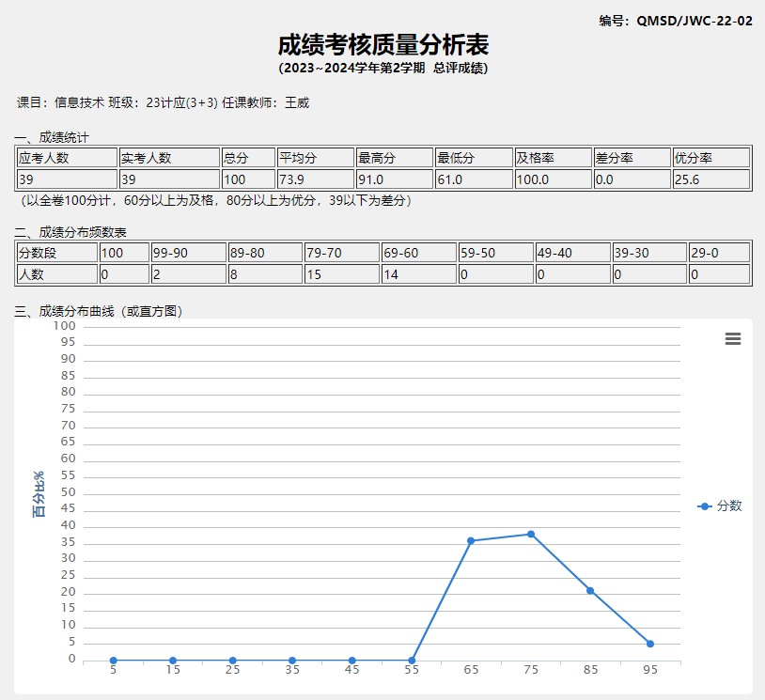Click the 平均分 header cell
Image resolution: width=765 pixels, height=700 pixels.
coord(315,158)
